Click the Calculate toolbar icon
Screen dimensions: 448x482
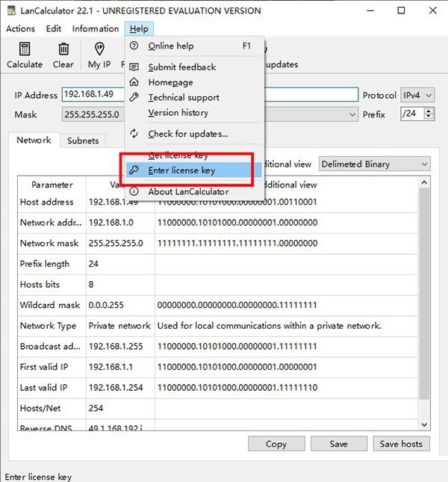25,49
